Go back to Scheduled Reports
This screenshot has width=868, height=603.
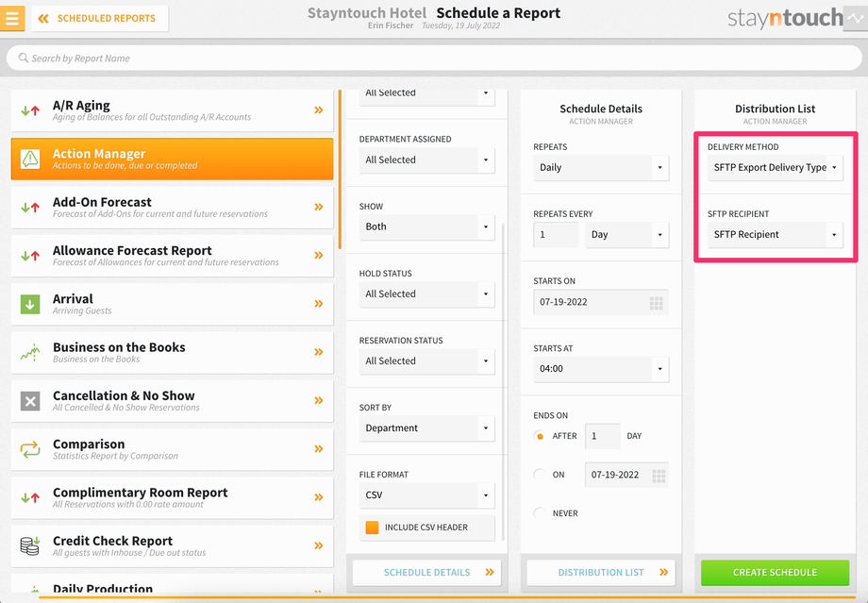pos(100,18)
